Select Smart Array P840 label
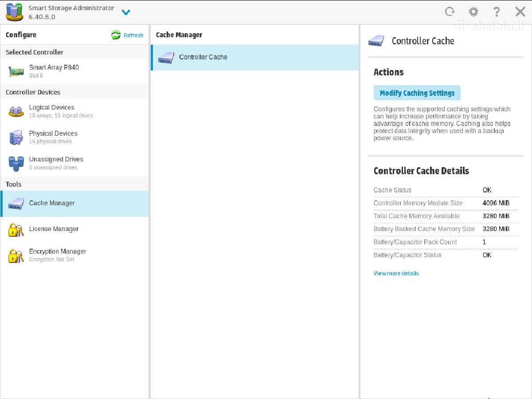 coord(54,67)
